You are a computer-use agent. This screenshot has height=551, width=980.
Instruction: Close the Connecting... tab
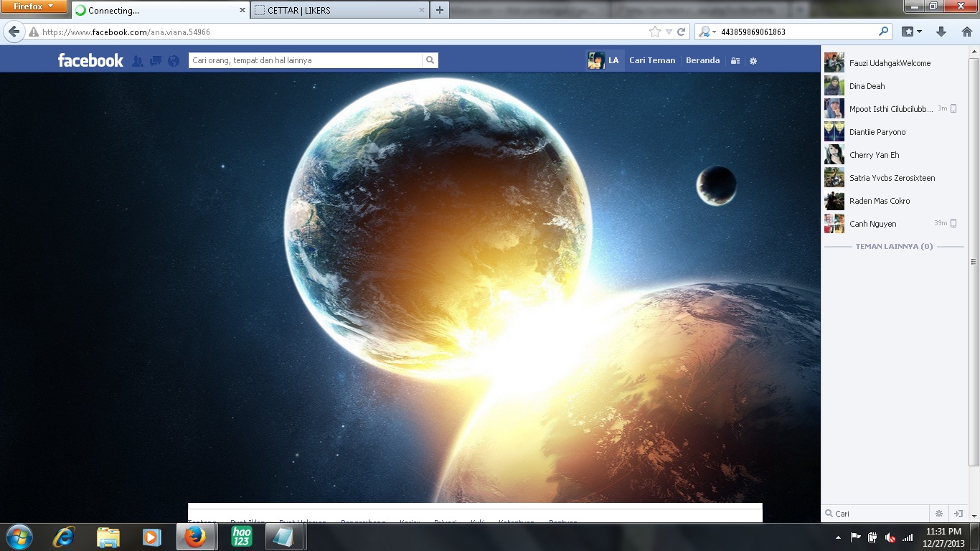click(x=241, y=11)
